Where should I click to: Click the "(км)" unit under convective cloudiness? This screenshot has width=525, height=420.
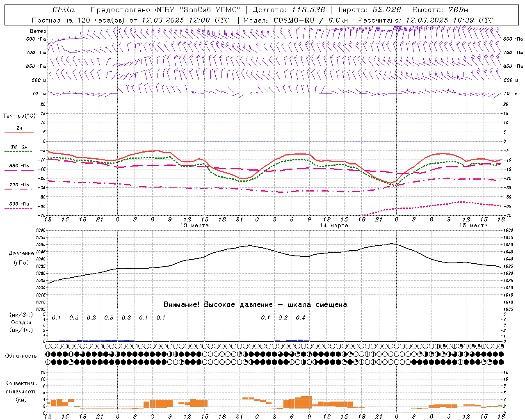coord(21,399)
